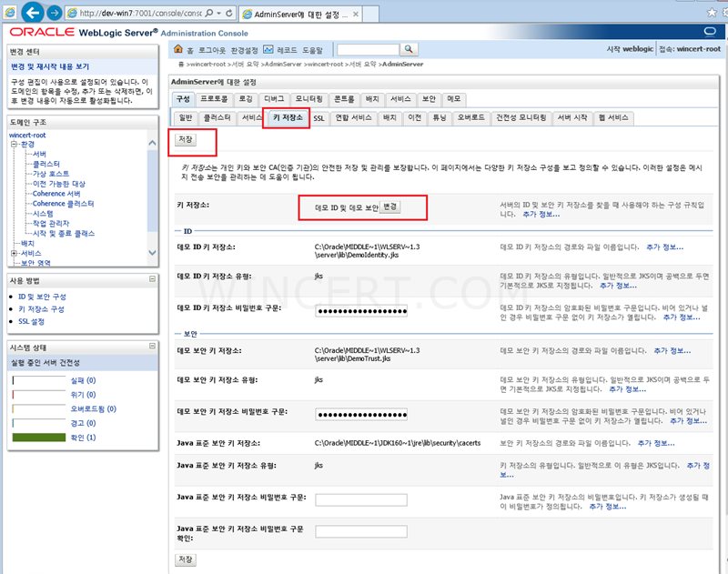Screen dimensions: 728x574
Task: Select 작업 관리자 in the domain tree
Action: point(51,224)
